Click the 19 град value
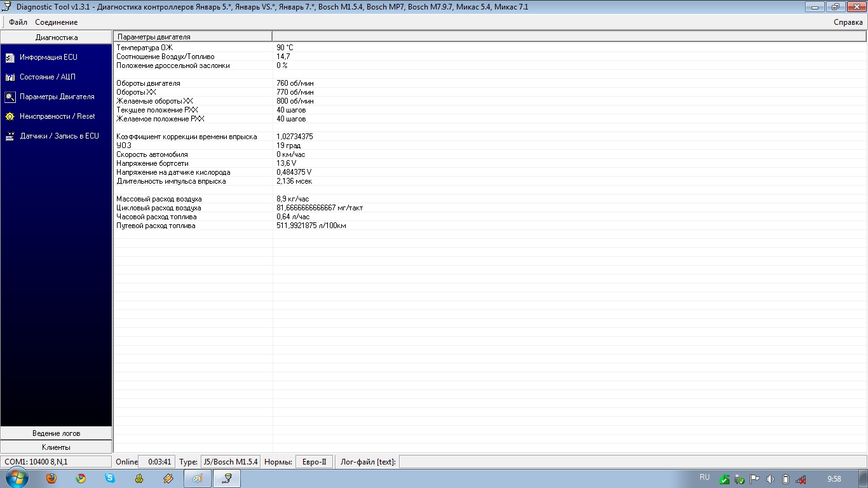 click(x=288, y=146)
